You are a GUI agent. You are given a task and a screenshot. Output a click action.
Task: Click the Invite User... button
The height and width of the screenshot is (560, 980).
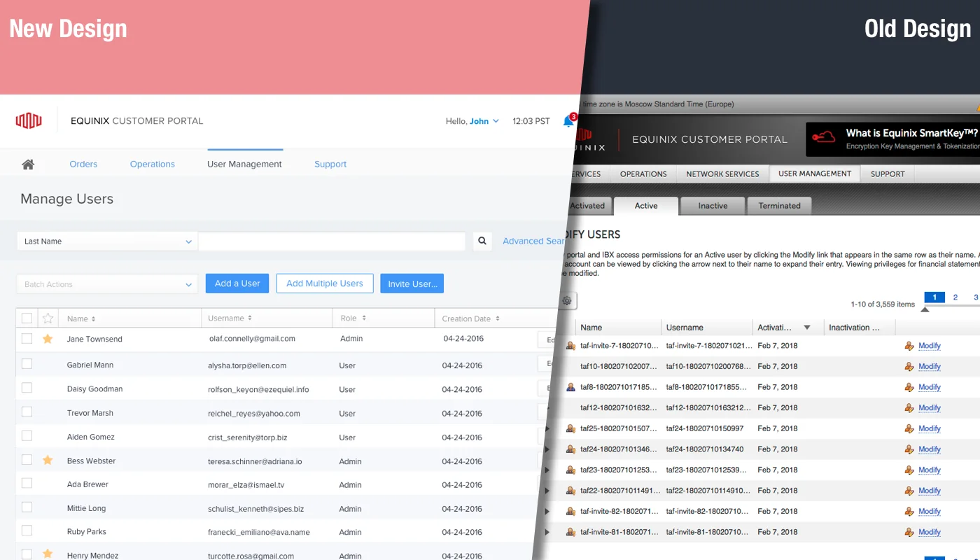(412, 283)
